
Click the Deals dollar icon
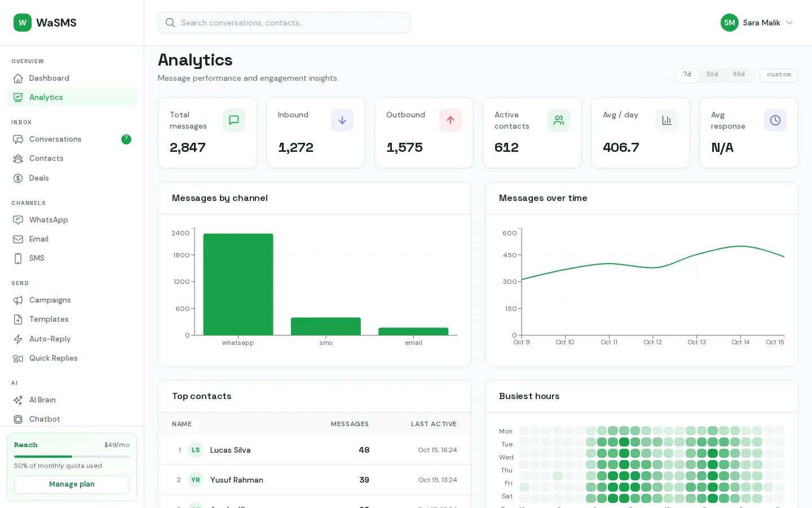coord(18,178)
